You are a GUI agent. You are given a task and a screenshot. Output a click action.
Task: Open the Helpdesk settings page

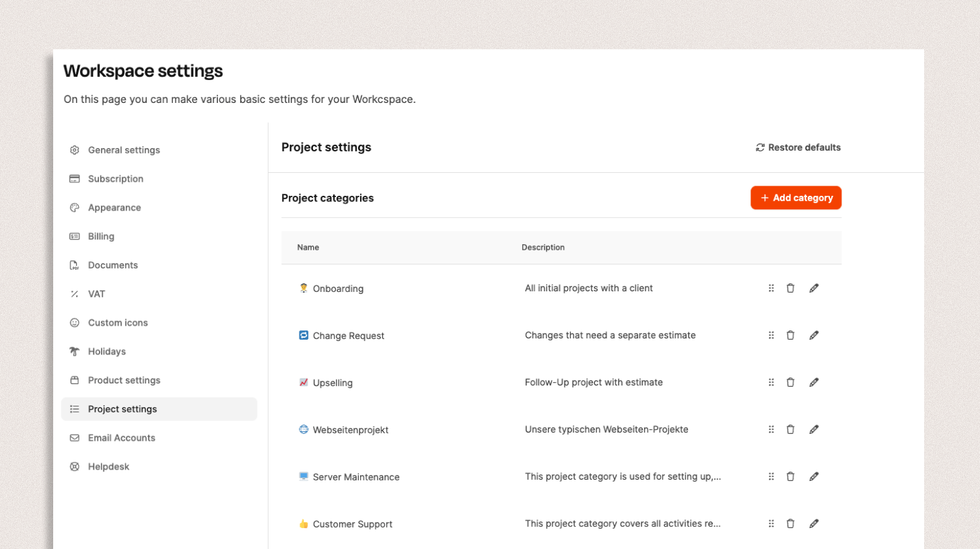coord(108,467)
